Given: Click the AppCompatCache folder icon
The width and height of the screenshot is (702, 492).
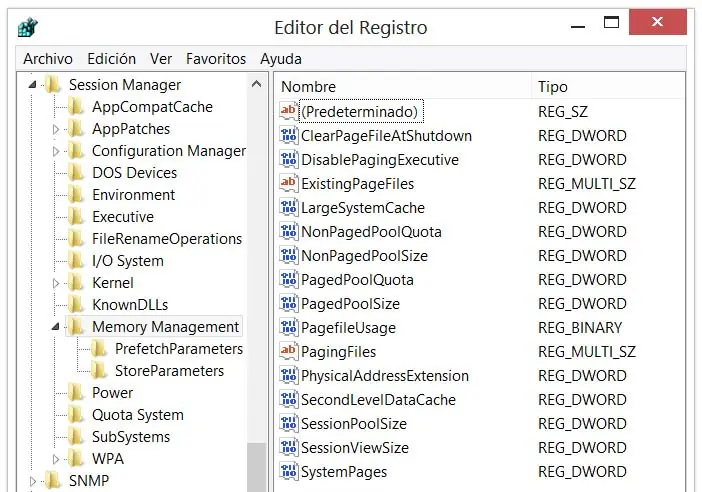Looking at the screenshot, I should click(77, 107).
